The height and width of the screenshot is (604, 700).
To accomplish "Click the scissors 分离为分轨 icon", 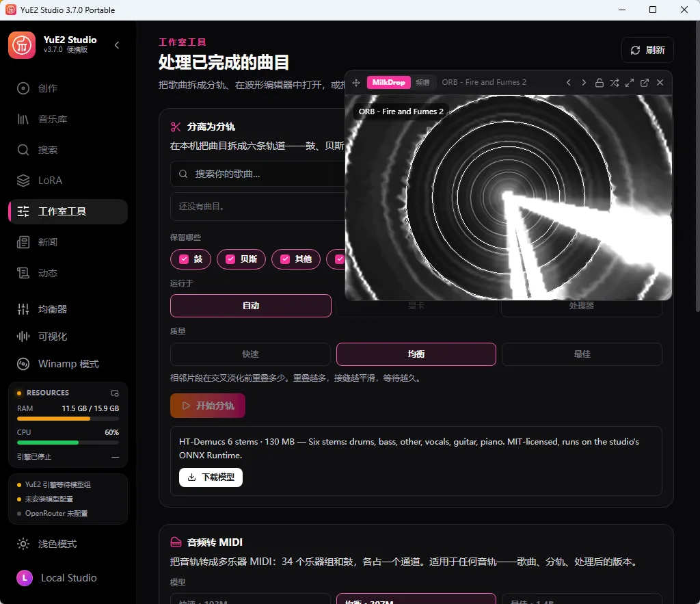I will coord(176,127).
